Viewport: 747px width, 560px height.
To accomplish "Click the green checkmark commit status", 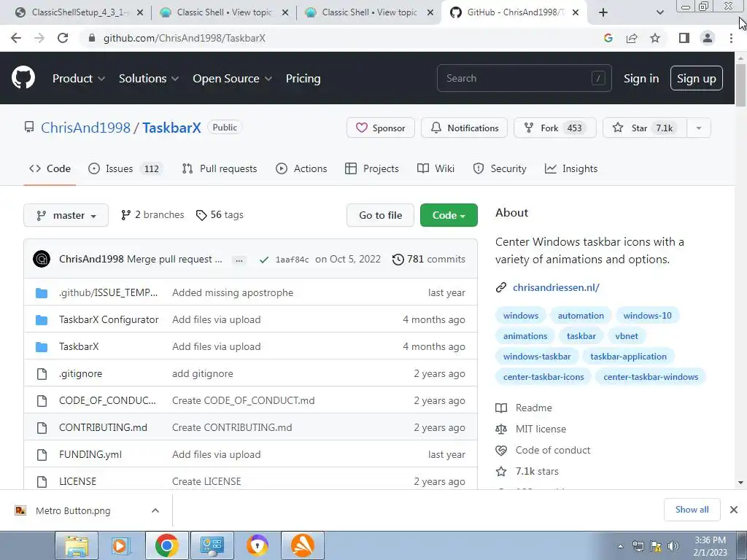I will pos(263,260).
